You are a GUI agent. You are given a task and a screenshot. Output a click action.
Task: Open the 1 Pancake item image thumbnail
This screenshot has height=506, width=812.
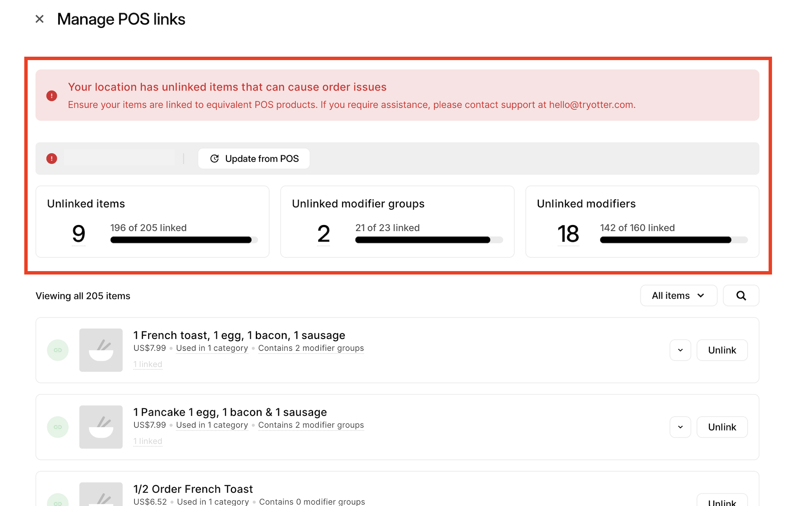click(x=101, y=427)
